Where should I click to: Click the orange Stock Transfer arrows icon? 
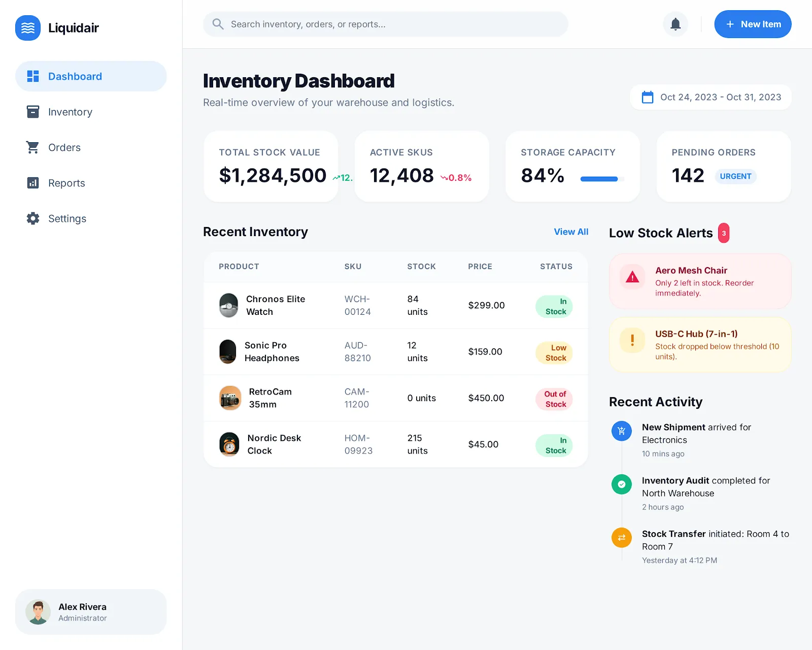click(622, 538)
